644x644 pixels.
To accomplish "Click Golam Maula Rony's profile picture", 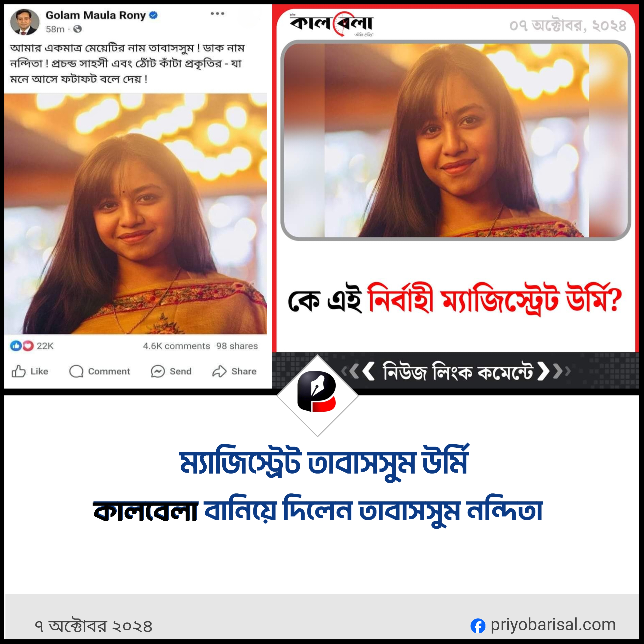I will point(25,22).
